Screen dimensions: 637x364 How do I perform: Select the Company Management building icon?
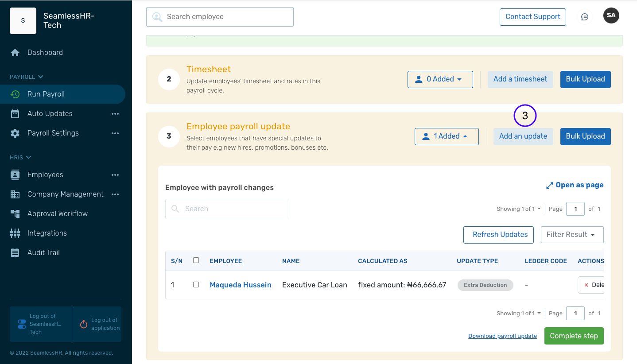[x=15, y=194]
